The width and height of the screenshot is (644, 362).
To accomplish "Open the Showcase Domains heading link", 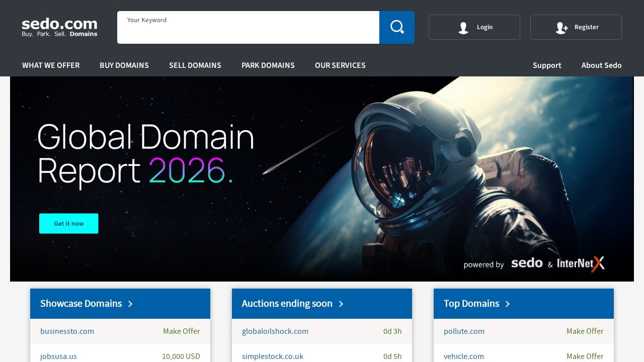I will (81, 304).
